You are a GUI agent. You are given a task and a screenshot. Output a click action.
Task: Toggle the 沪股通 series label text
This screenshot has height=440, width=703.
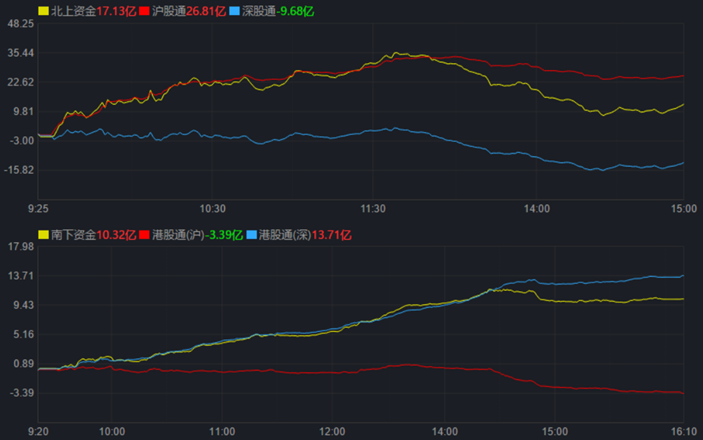pyautogui.click(x=169, y=10)
